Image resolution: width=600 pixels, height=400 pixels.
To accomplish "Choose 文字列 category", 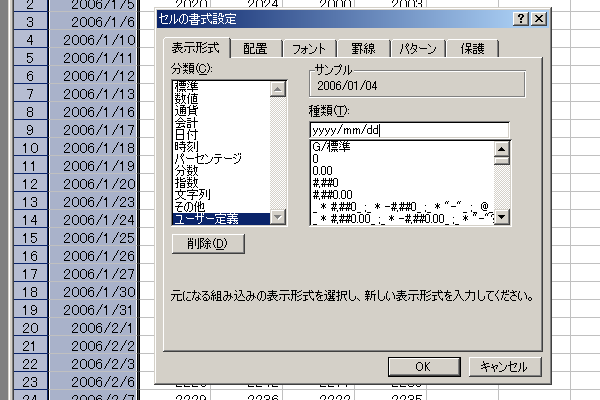I will pyautogui.click(x=222, y=194).
